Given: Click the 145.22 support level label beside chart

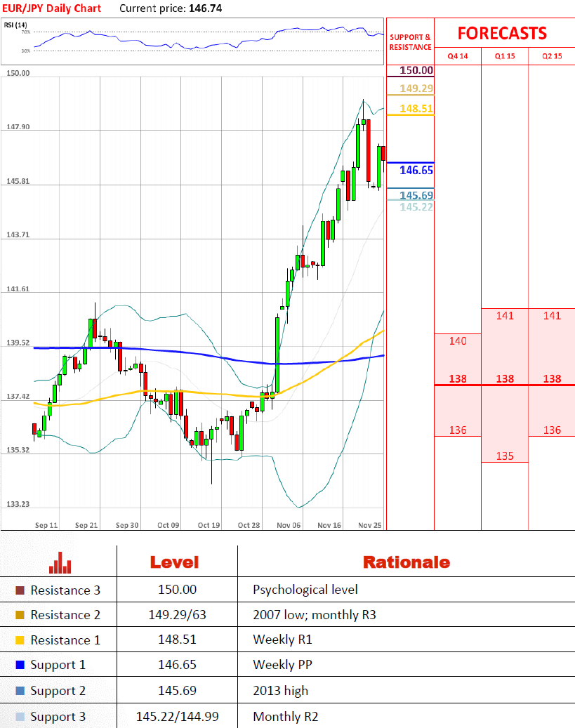Looking at the screenshot, I should (x=416, y=207).
